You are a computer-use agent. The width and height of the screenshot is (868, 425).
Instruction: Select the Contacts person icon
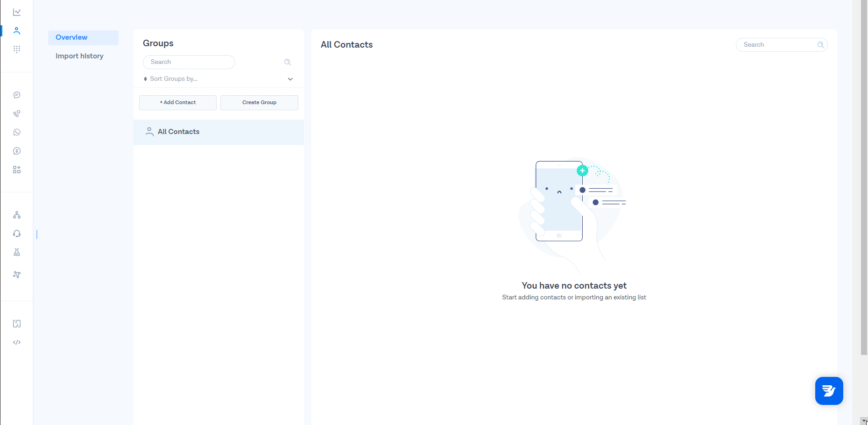[17, 30]
